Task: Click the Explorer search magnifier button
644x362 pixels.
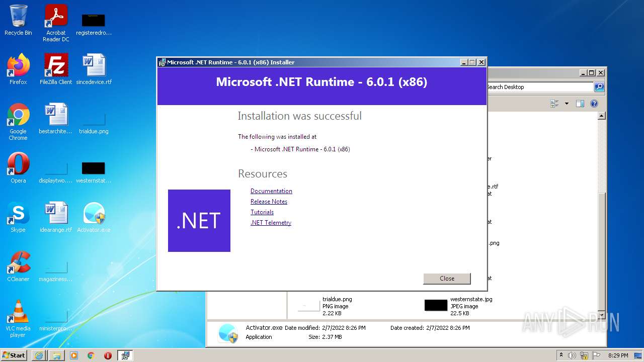Action: pos(599,87)
